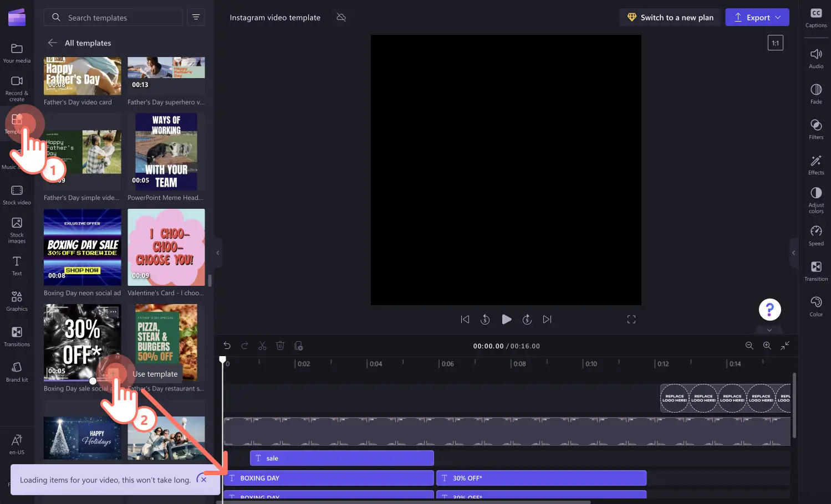The height and width of the screenshot is (504, 831).
Task: Select the sale text clip
Action: [341, 458]
